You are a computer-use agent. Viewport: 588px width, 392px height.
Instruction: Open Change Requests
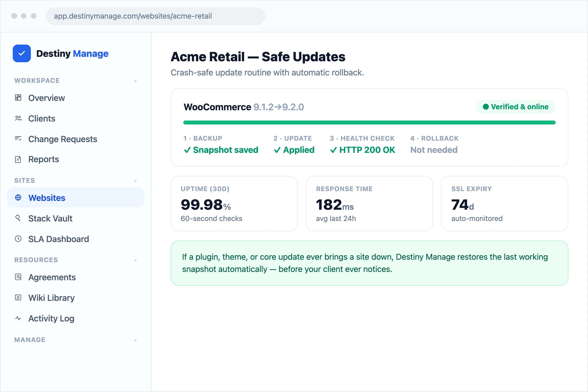[x=76, y=139]
